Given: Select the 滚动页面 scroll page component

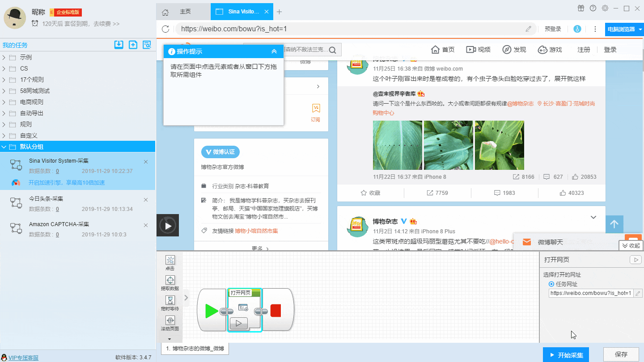Looking at the screenshot, I should pyautogui.click(x=170, y=323).
